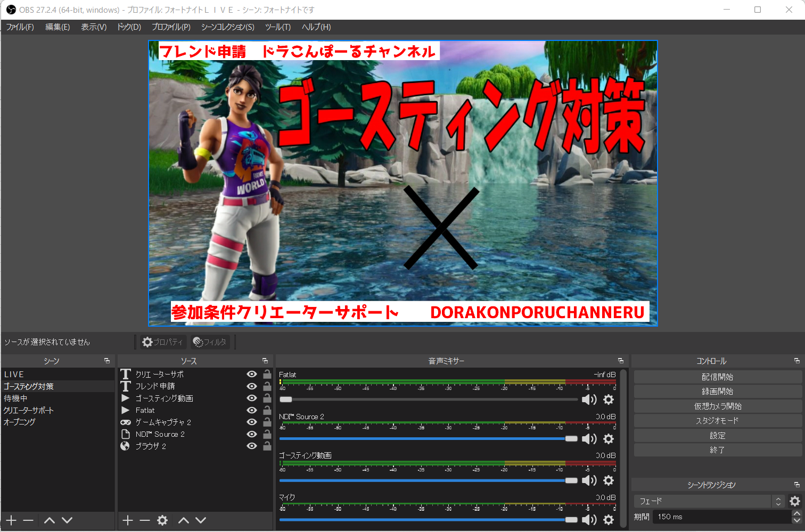Toggle lock on クリエーターサポ source
The width and height of the screenshot is (805, 532).
click(267, 374)
